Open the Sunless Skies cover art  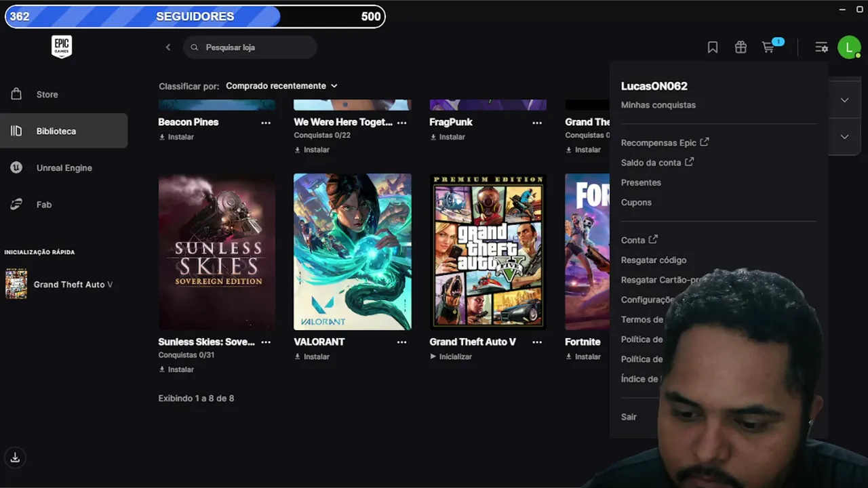217,251
